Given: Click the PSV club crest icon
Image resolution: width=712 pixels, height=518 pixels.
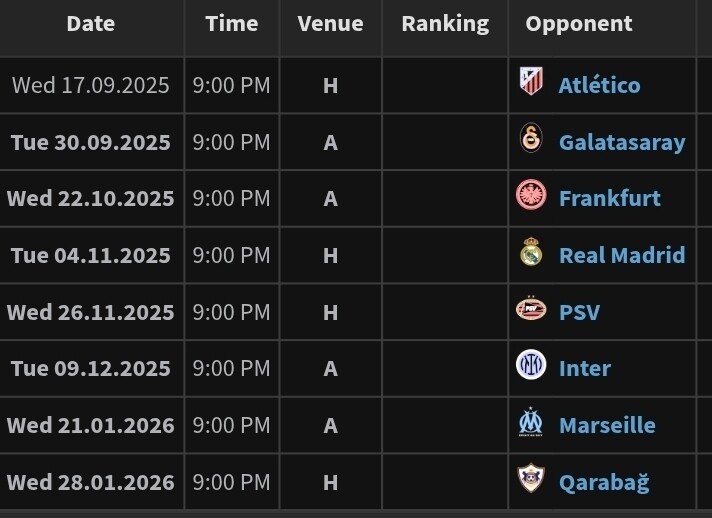Looking at the screenshot, I should pyautogui.click(x=531, y=310).
